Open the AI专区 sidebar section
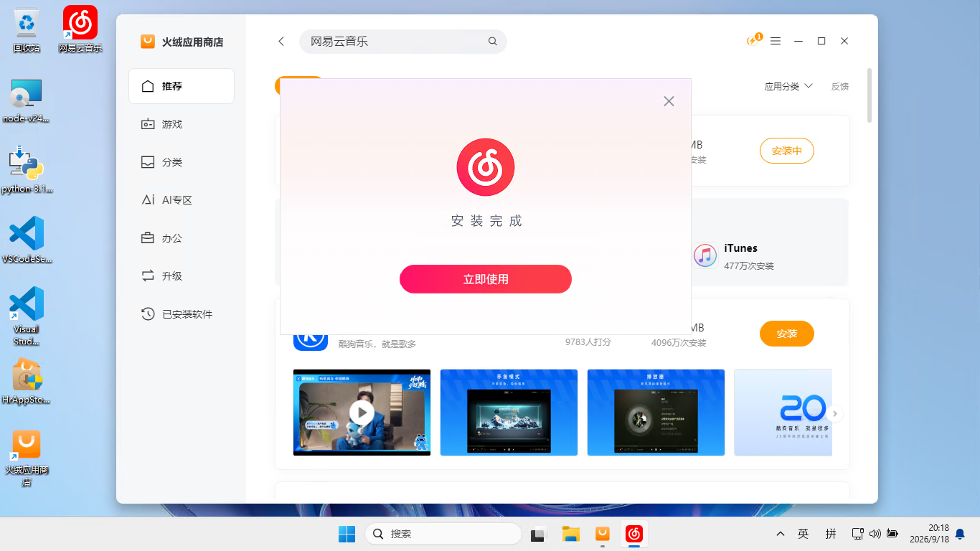Image resolution: width=980 pixels, height=551 pixels. [182, 200]
